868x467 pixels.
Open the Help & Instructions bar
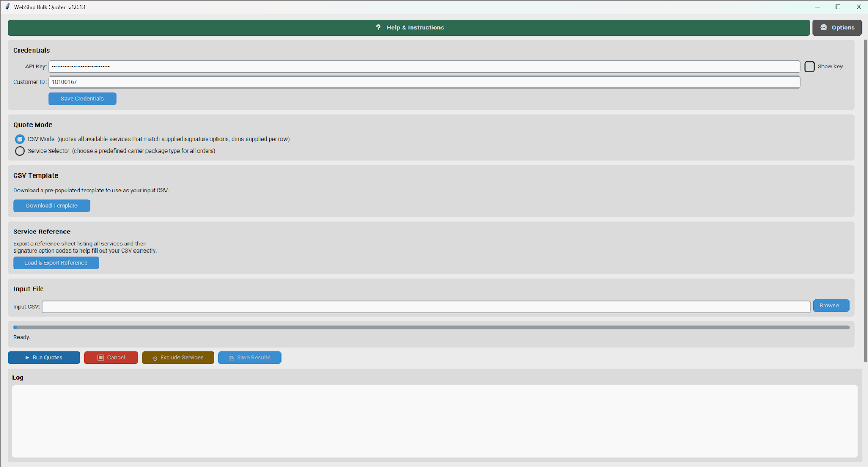pyautogui.click(x=409, y=28)
